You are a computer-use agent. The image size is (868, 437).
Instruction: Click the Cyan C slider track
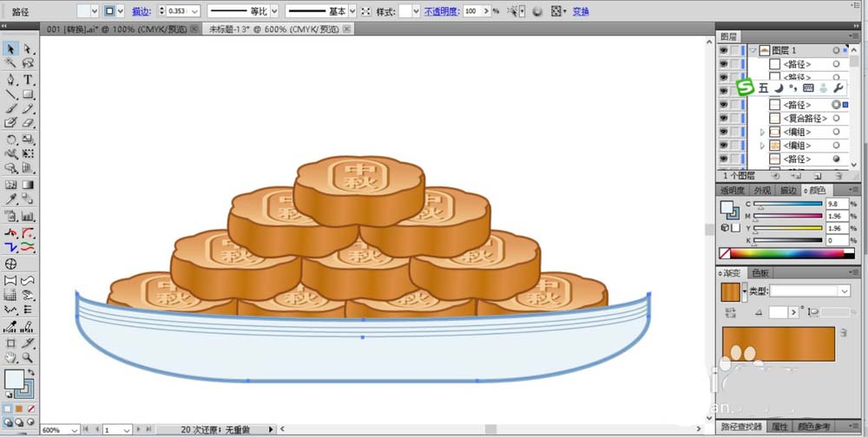tap(788, 204)
